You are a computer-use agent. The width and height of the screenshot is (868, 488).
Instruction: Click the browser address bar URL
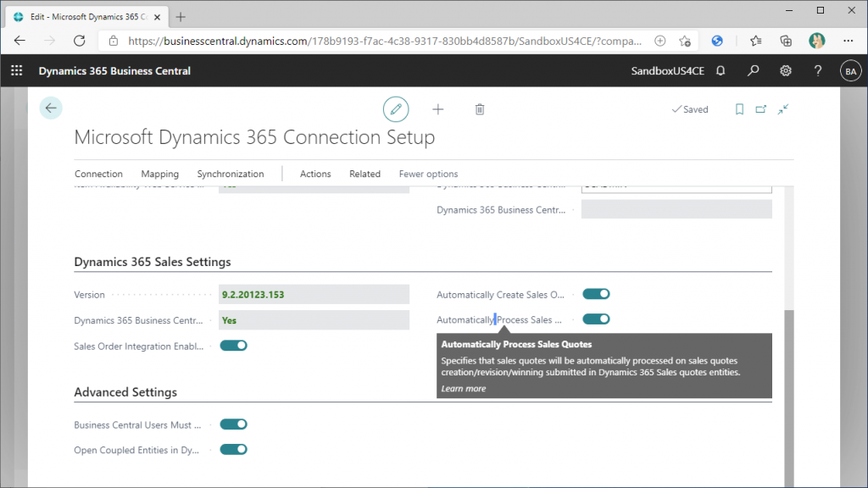point(385,41)
